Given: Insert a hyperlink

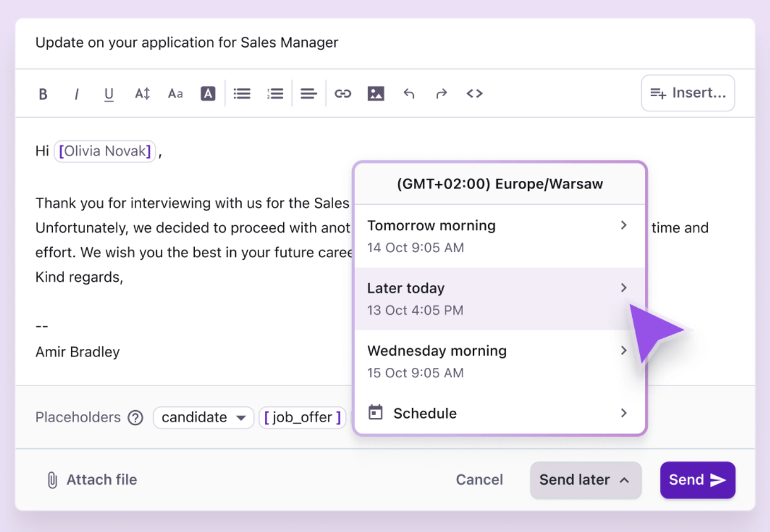Looking at the screenshot, I should pos(343,93).
